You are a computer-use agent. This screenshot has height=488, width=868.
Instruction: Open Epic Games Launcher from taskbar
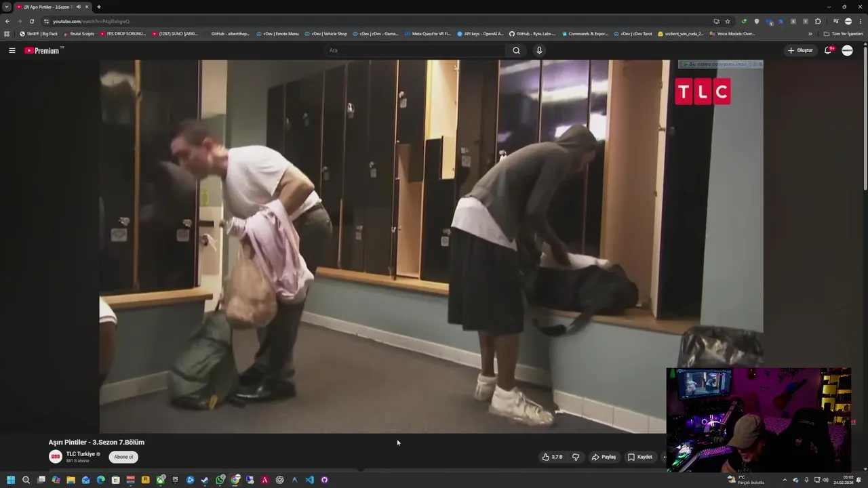point(175,480)
